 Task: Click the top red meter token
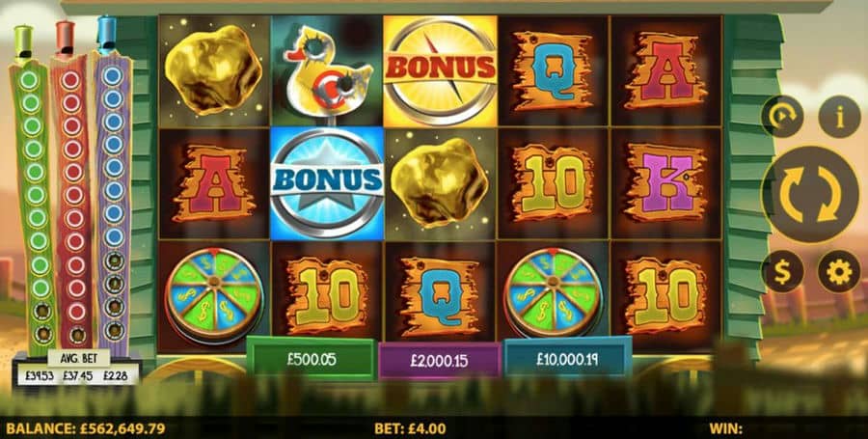click(70, 80)
